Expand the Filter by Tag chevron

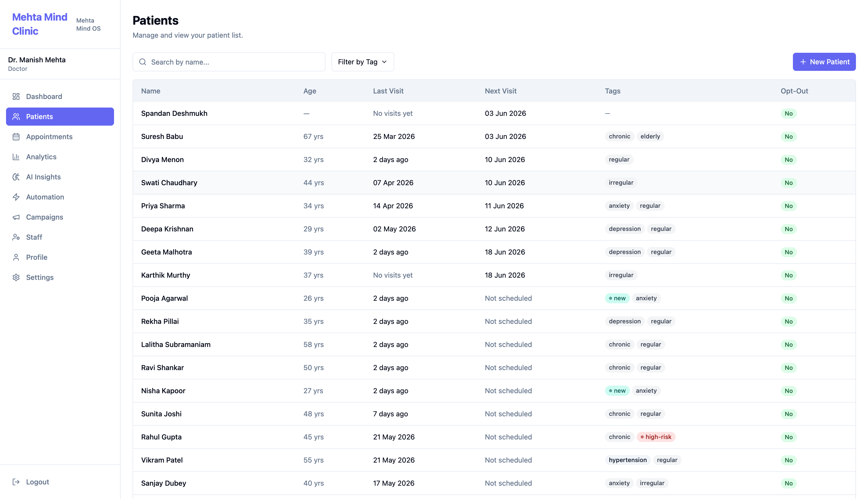click(x=384, y=62)
